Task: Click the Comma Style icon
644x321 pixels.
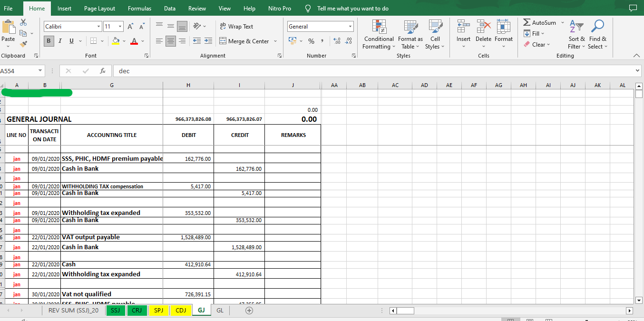Action: [x=322, y=41]
